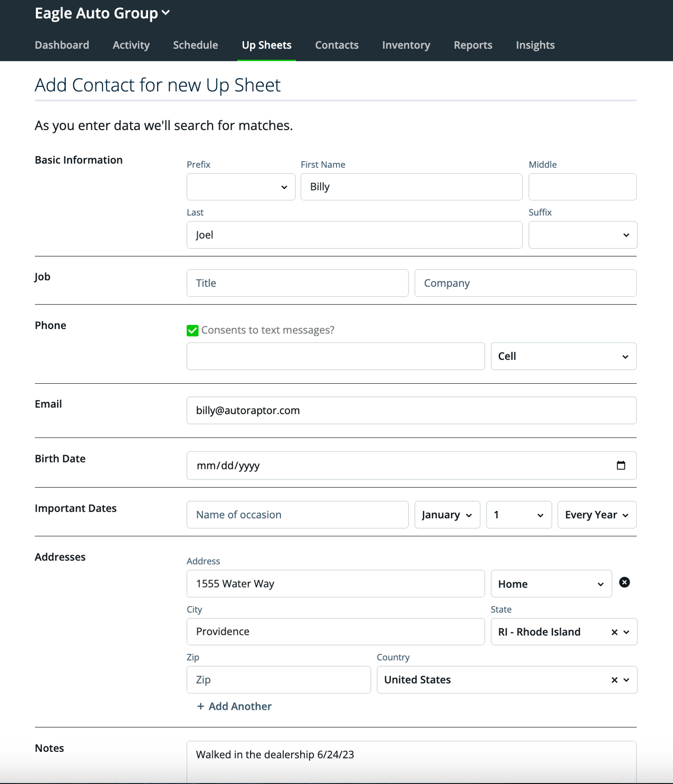The image size is (673, 784).
Task: Open the Every Year recurrence dropdown
Action: 597,515
